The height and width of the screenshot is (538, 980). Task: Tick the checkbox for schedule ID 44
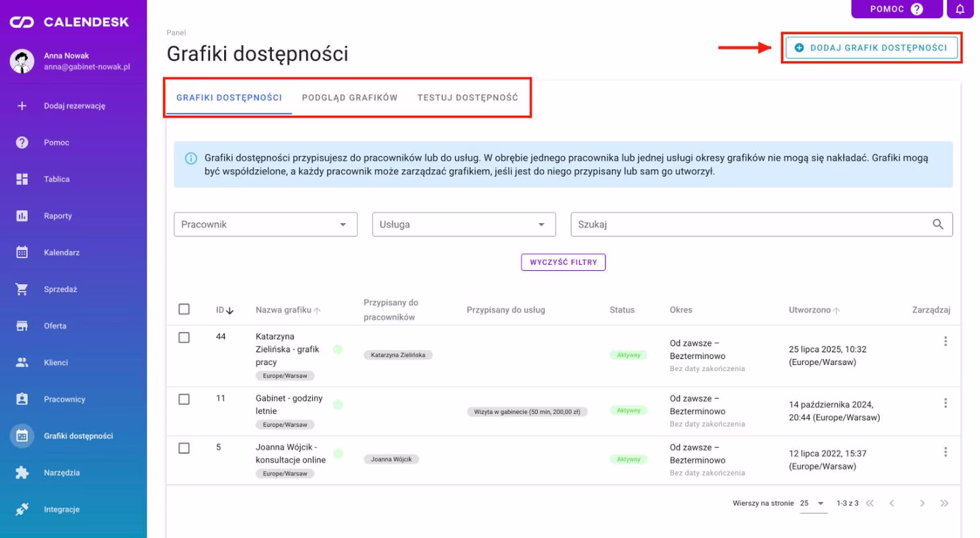pos(184,337)
